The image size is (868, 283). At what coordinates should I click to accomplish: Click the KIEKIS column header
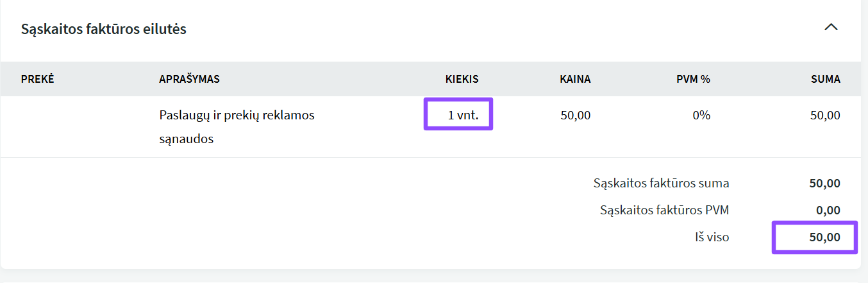(x=462, y=80)
